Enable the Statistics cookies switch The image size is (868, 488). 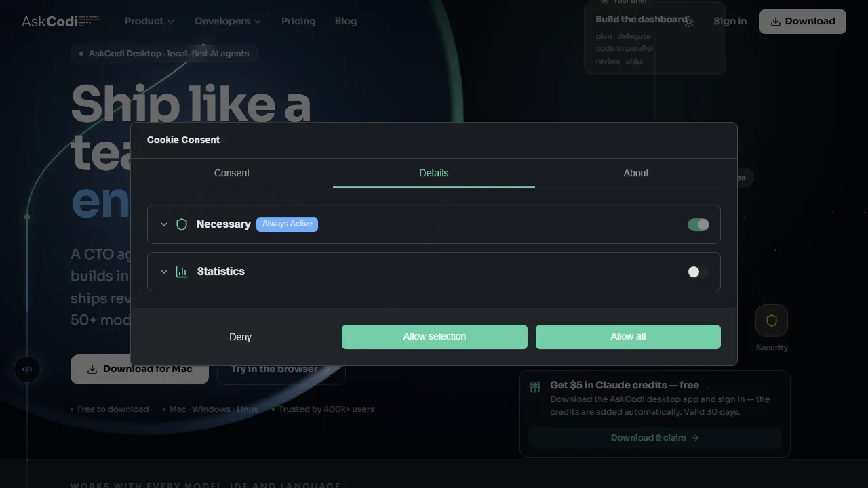[x=698, y=272]
